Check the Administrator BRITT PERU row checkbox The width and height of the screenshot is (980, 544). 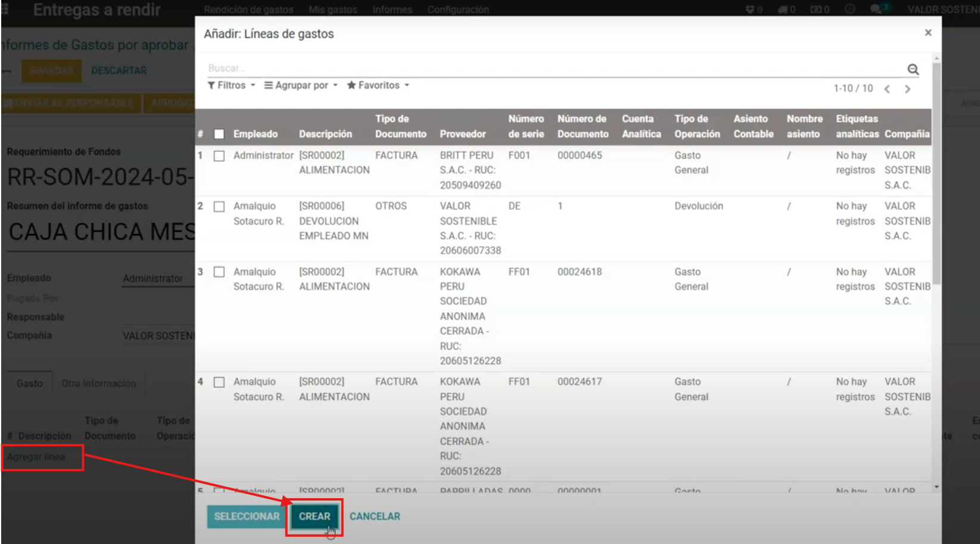pyautogui.click(x=219, y=156)
